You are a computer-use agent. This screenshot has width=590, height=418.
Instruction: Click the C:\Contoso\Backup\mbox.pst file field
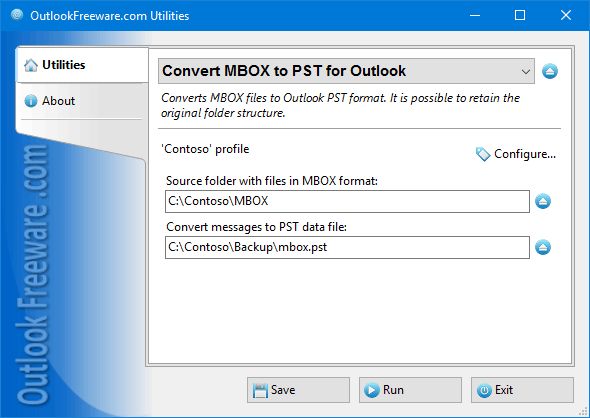[347, 247]
